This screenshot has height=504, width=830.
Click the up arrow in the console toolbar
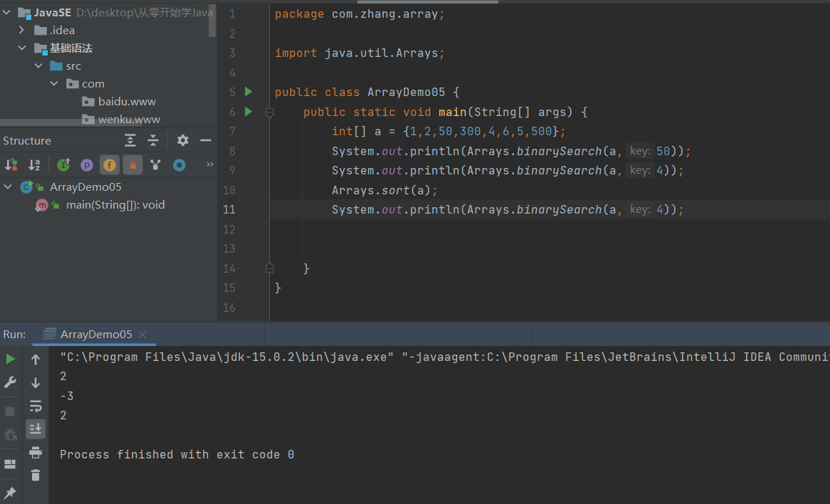point(36,359)
